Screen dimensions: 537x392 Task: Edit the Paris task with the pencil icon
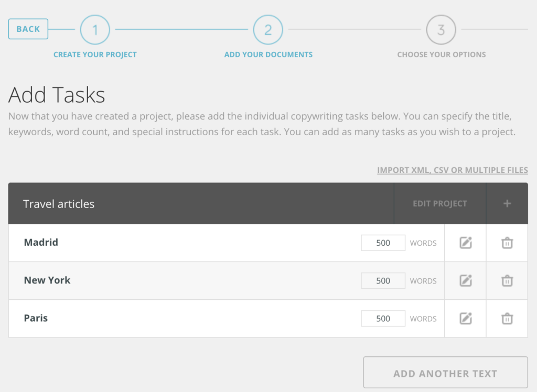465,318
